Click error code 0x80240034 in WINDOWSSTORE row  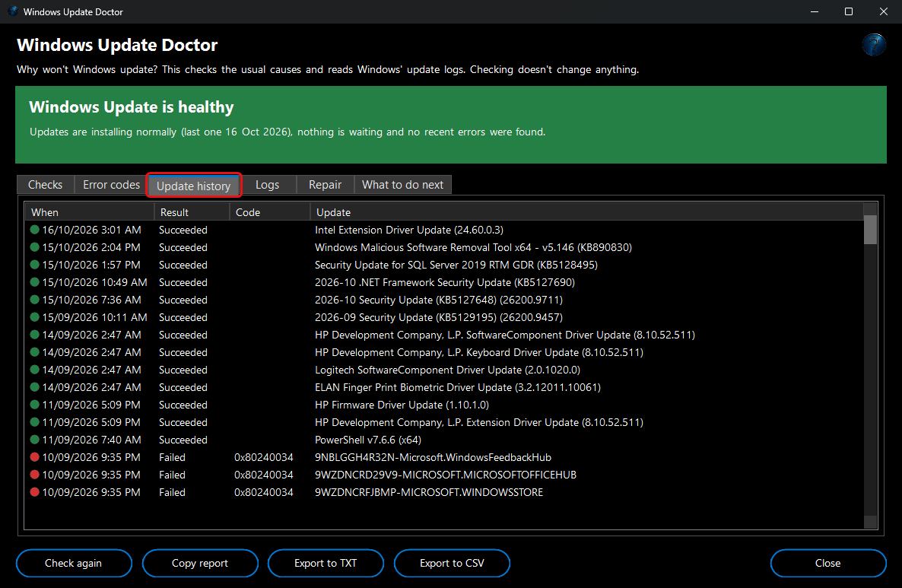263,492
